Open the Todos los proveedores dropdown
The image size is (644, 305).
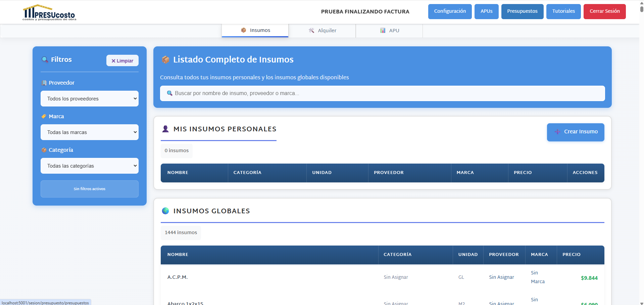tap(89, 98)
